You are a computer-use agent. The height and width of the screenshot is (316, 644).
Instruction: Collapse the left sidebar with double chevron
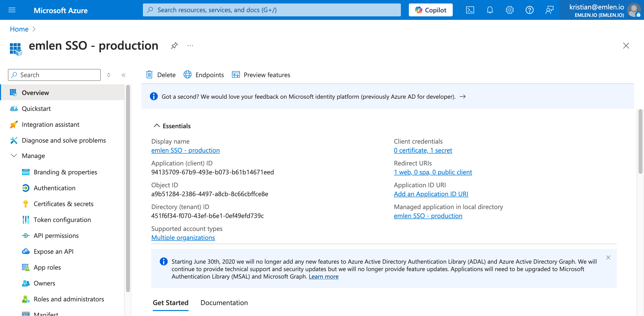(x=124, y=75)
